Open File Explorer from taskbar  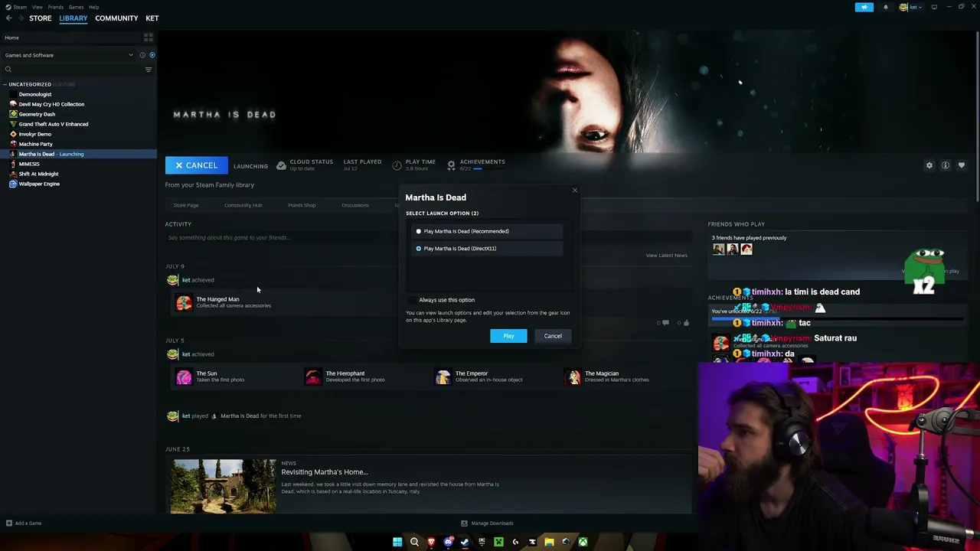pos(549,542)
